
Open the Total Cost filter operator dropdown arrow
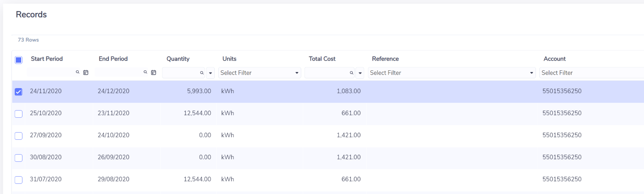tap(360, 73)
